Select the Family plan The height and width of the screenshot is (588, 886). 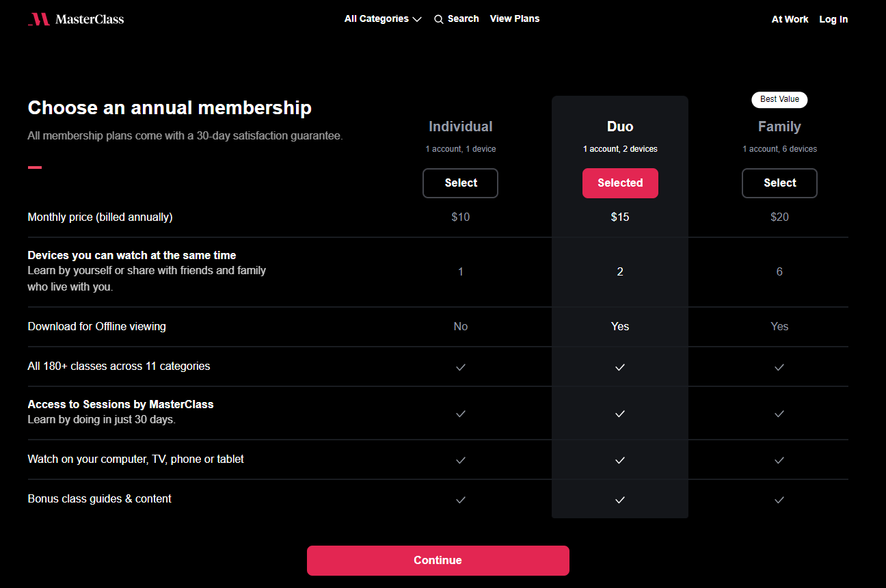click(779, 183)
